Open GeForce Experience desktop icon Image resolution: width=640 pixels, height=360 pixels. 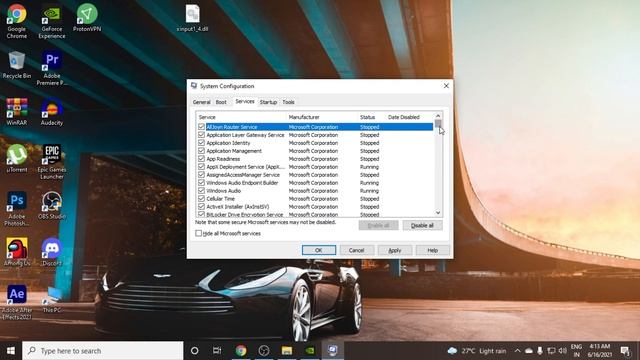[52, 21]
